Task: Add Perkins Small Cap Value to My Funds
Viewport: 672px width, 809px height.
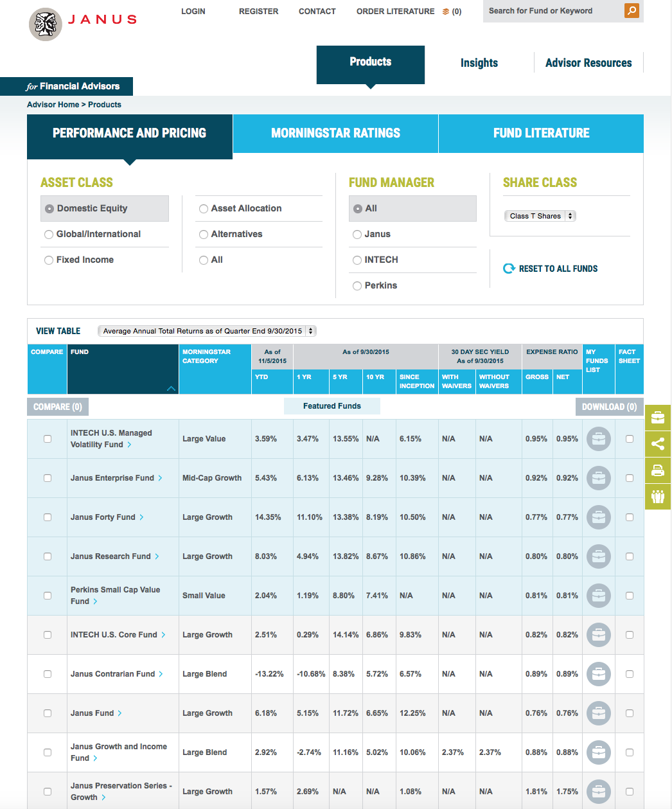Action: coord(599,596)
